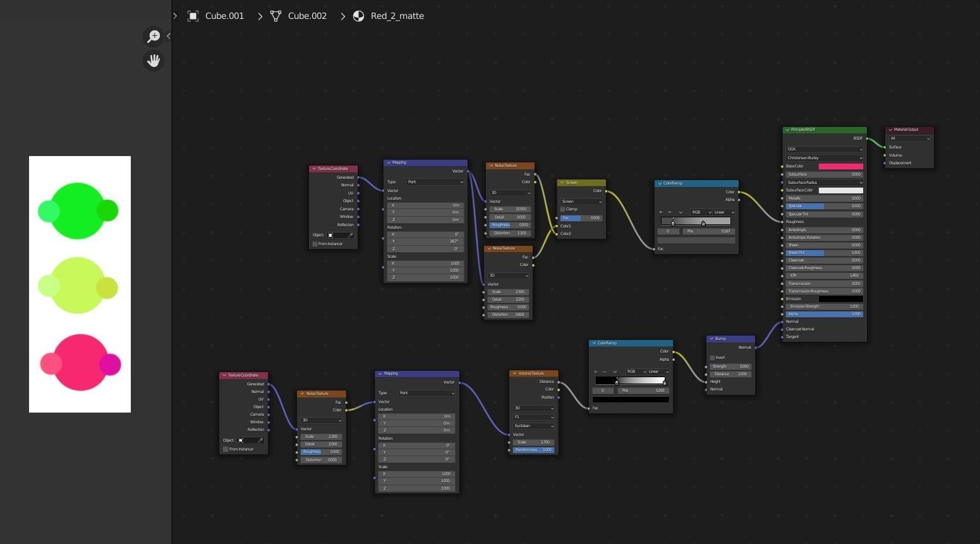The height and width of the screenshot is (544, 980).
Task: Collapse the Principled BSDF node
Action: pos(787,130)
